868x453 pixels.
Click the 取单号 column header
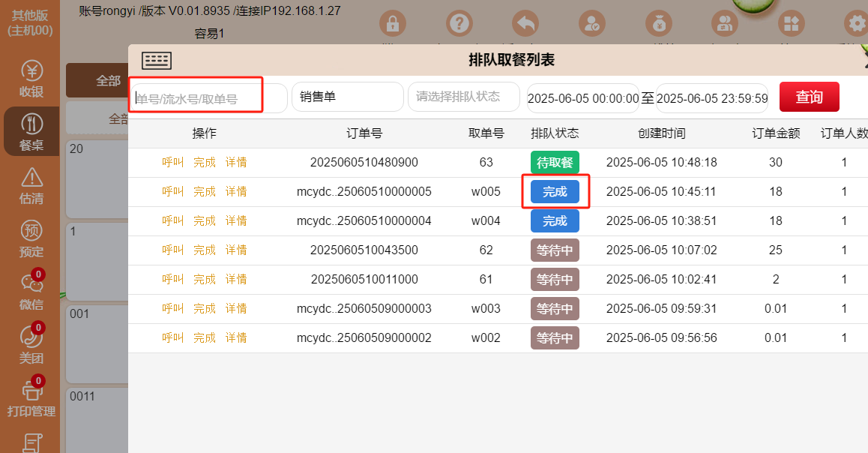pos(486,133)
